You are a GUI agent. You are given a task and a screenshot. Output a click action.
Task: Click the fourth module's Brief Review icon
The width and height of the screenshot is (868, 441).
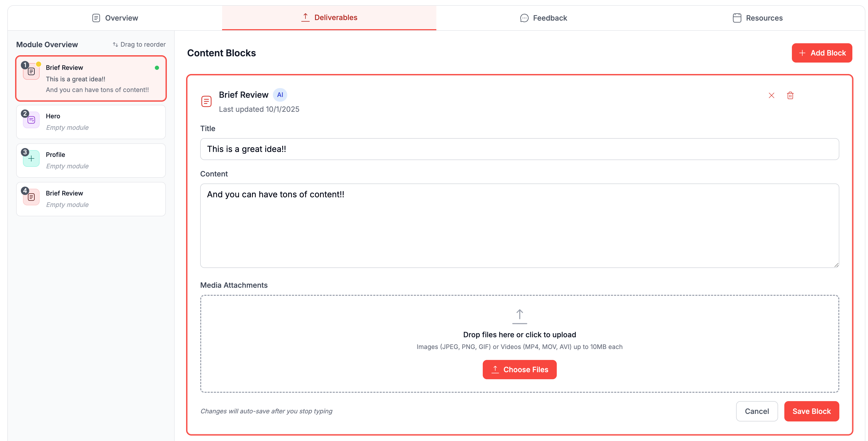(31, 197)
